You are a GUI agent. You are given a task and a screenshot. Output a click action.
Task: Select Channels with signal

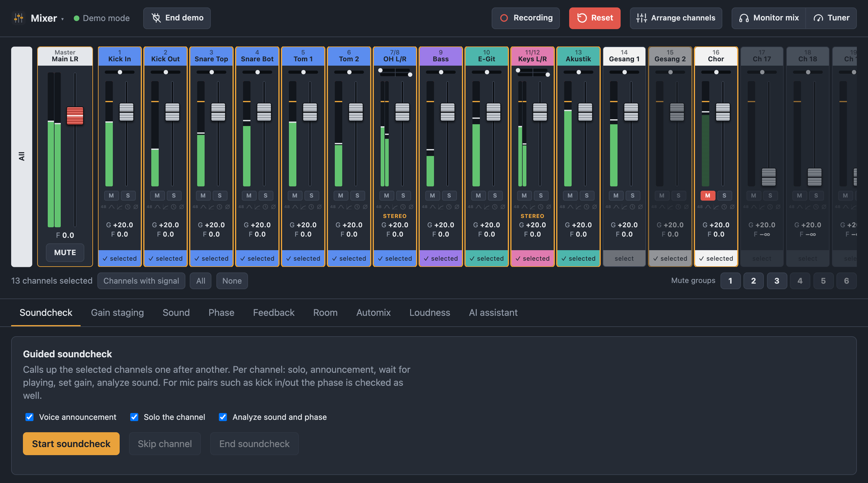tap(141, 281)
